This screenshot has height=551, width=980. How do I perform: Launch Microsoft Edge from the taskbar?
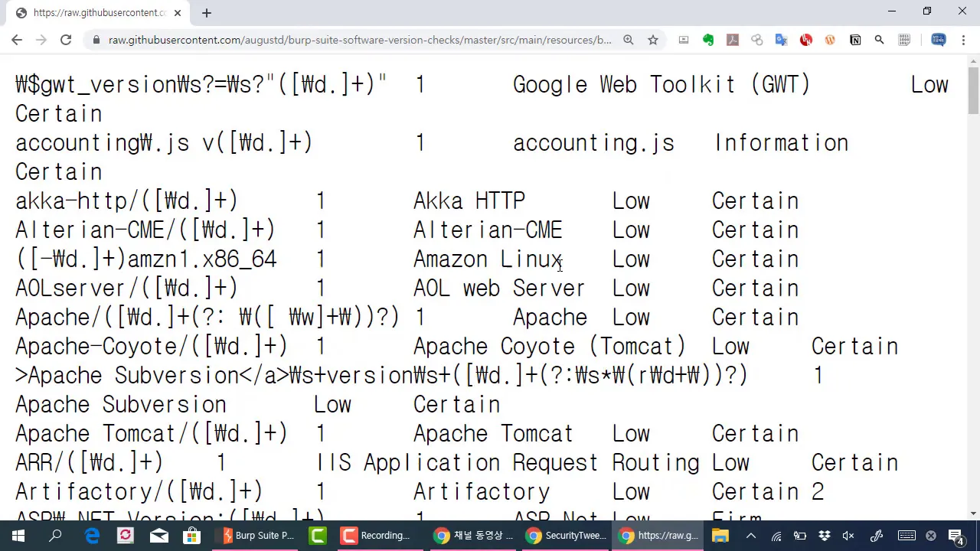click(92, 536)
